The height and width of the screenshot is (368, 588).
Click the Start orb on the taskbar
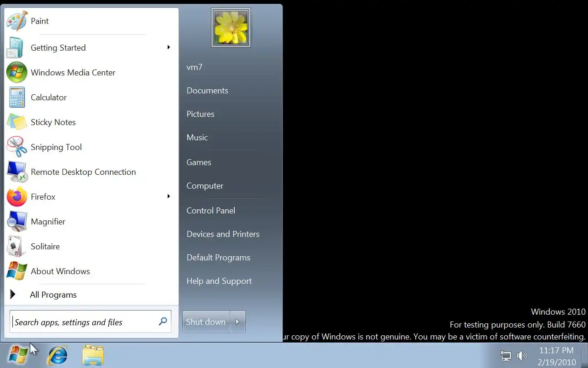(x=18, y=356)
